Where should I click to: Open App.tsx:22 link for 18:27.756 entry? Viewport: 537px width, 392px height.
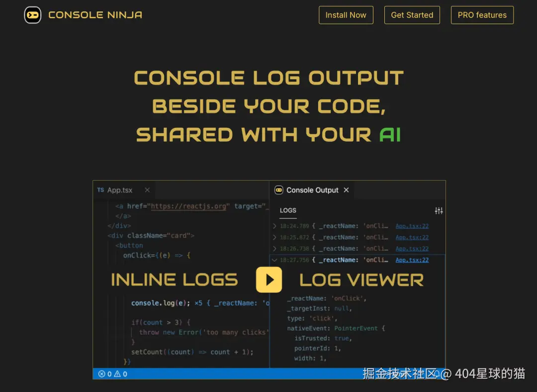pos(412,260)
